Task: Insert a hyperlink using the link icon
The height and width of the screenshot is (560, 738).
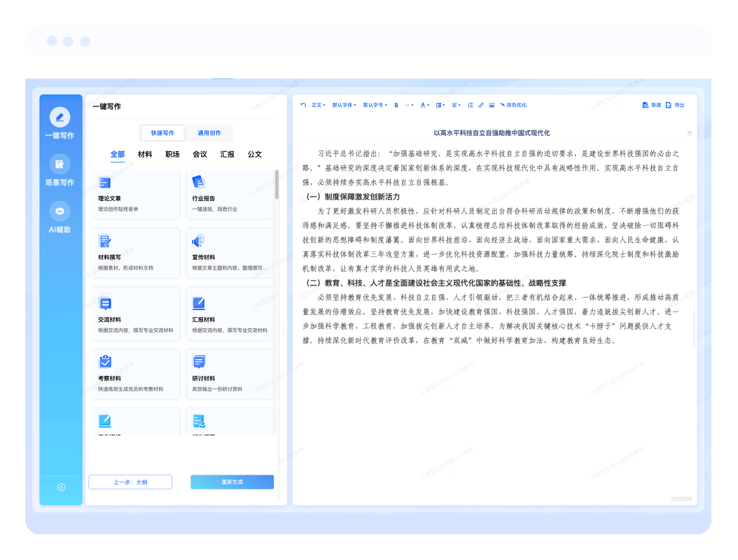Action: (x=481, y=105)
